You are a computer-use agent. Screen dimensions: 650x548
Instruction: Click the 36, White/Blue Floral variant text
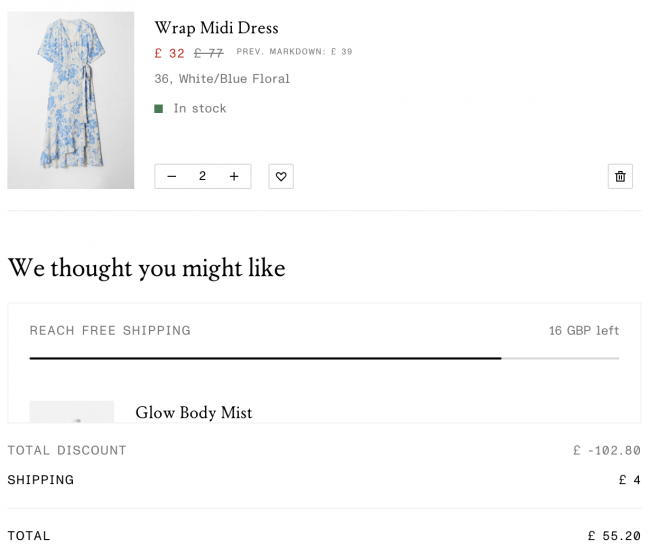point(222,79)
